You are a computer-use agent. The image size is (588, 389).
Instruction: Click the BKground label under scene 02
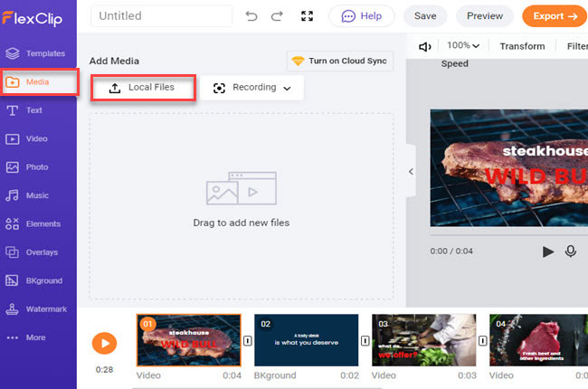275,375
